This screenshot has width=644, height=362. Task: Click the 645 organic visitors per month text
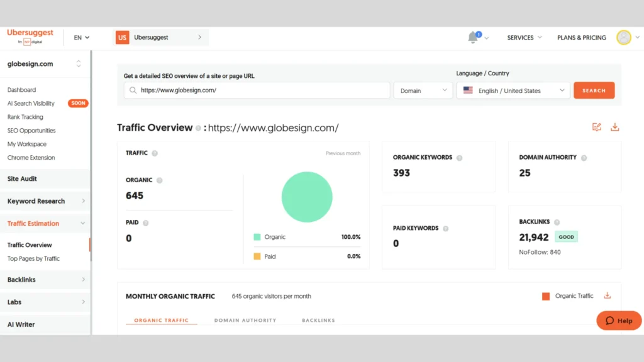tap(271, 296)
